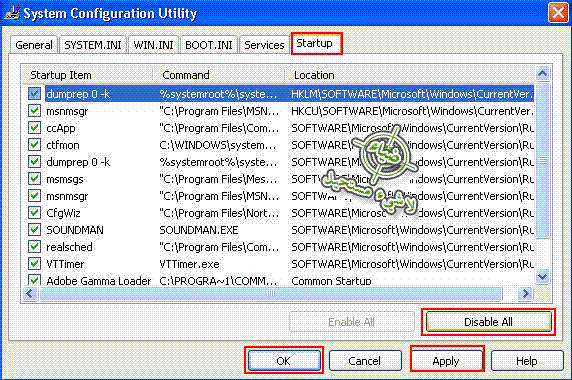Click the C:\WINDOWS\system... command cell
Screen dimensions: 572x380
coord(218,145)
